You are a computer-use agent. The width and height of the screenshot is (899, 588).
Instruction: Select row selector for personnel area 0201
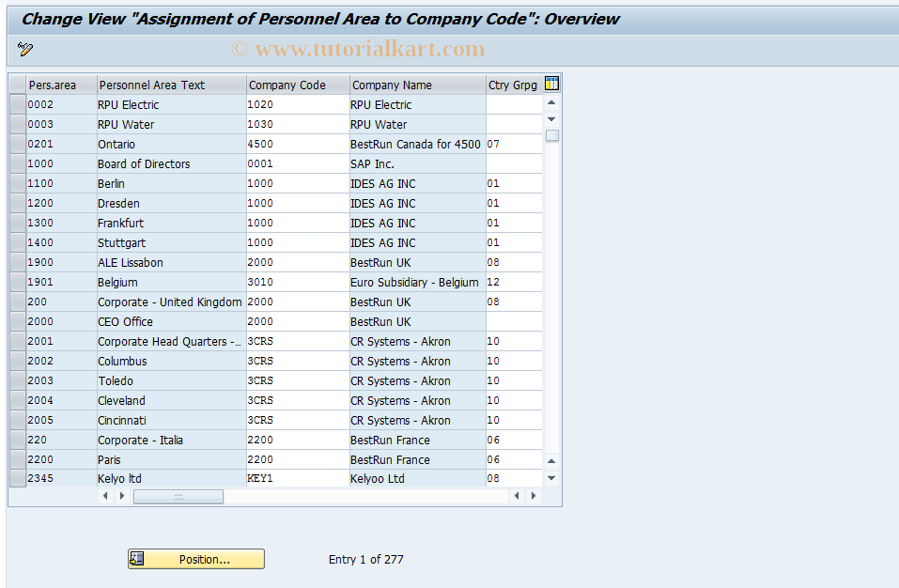[x=18, y=144]
